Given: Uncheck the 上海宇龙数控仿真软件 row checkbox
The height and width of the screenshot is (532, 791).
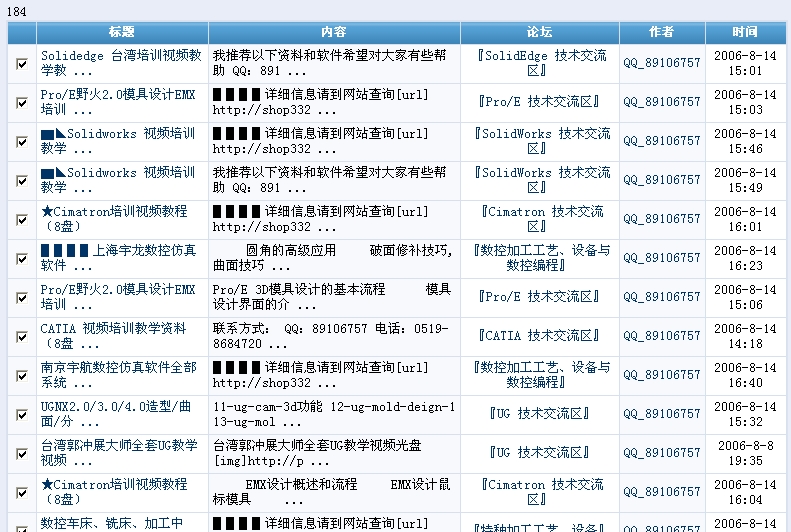Looking at the screenshot, I should tap(22, 259).
